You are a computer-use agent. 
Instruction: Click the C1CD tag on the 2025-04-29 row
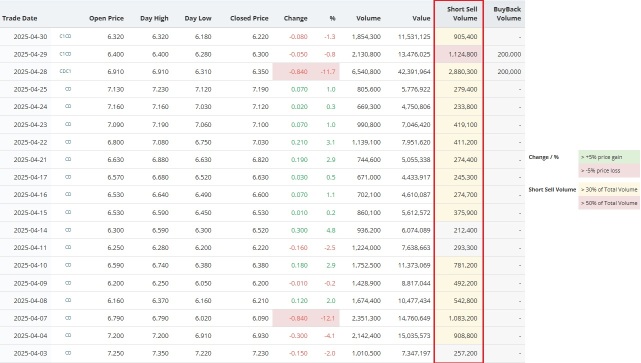[65, 54]
